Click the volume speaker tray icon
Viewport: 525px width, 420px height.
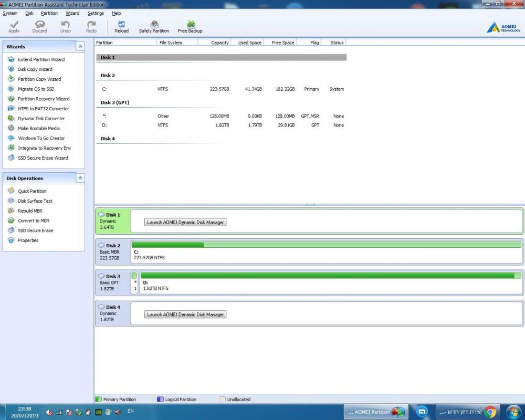tap(118, 412)
